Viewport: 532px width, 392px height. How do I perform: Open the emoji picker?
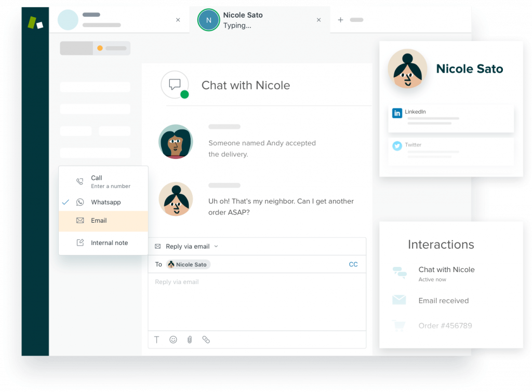pos(174,340)
